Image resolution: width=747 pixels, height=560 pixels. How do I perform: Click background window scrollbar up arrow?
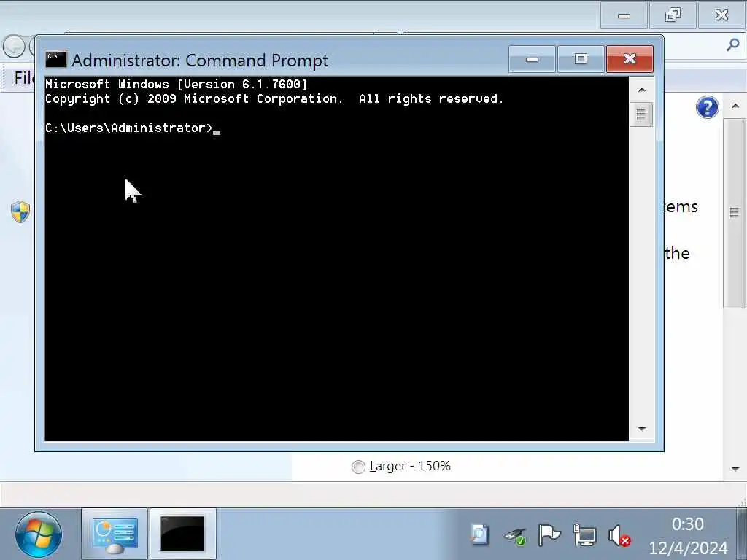tap(735, 106)
